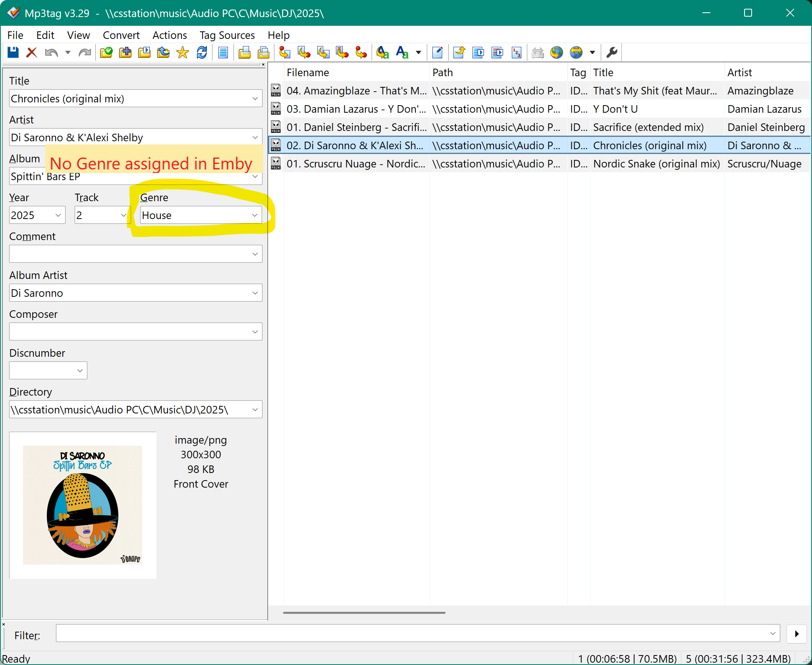Open the Discnumber dropdown

80,371
